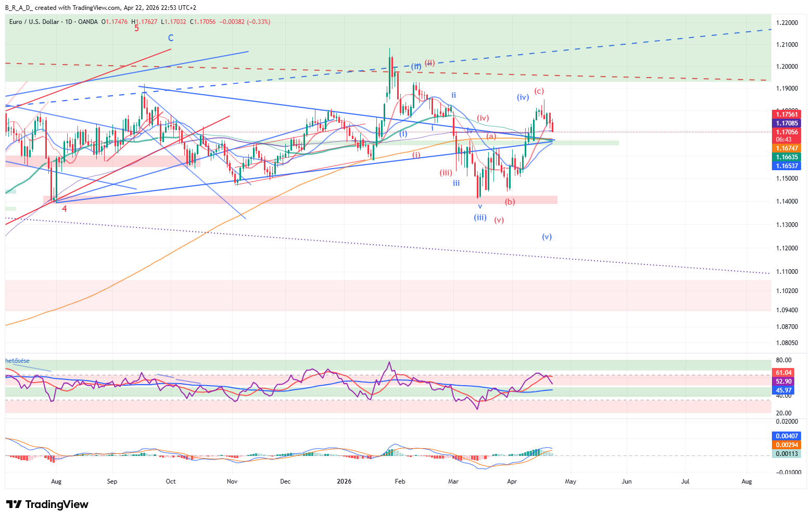Select the blue 1.16537 price label

pos(786,166)
